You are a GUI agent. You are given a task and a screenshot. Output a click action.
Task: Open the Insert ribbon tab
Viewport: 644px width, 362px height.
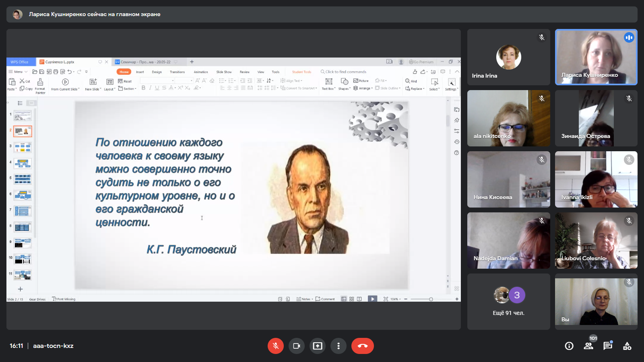pyautogui.click(x=140, y=72)
